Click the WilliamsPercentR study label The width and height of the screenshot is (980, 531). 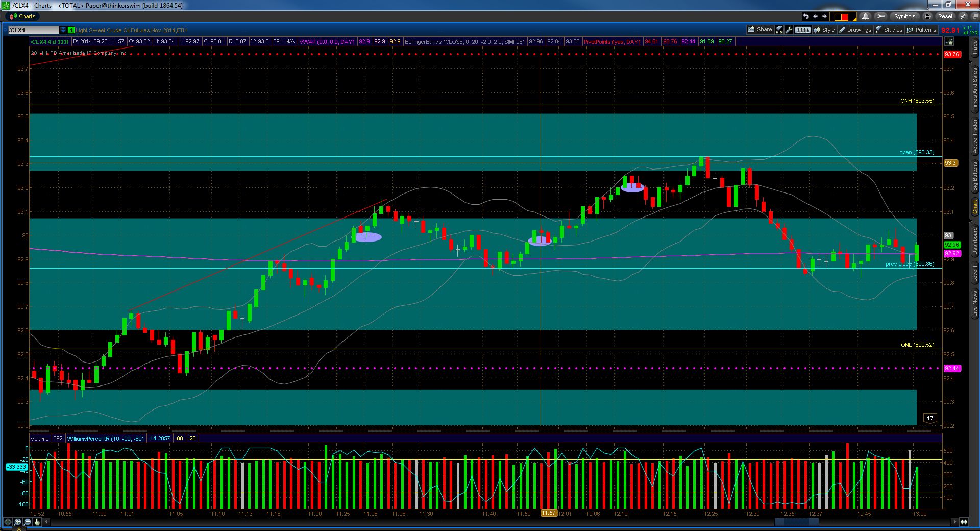point(106,438)
